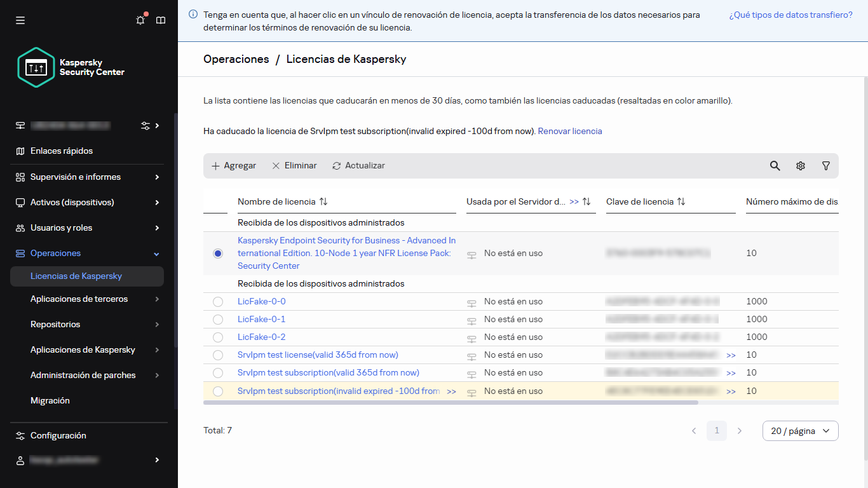
Task: Click the search magnifier icon in toolbar
Action: (x=775, y=166)
